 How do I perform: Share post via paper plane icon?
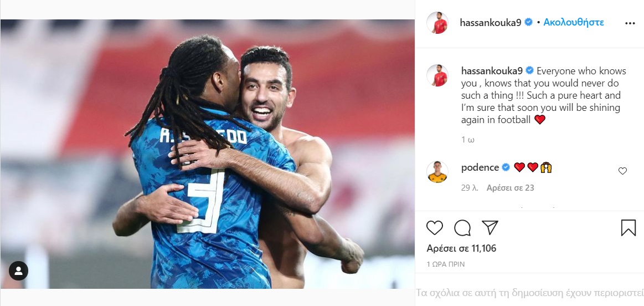pos(490,227)
